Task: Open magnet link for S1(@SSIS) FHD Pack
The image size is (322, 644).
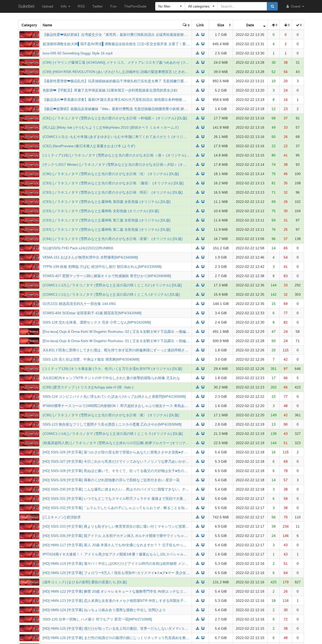Action: 203,248
